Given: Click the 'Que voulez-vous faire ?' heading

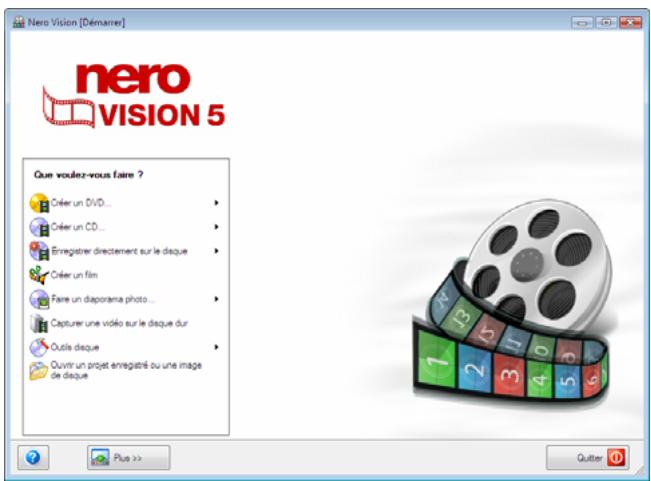Looking at the screenshot, I should pyautogui.click(x=88, y=175).
